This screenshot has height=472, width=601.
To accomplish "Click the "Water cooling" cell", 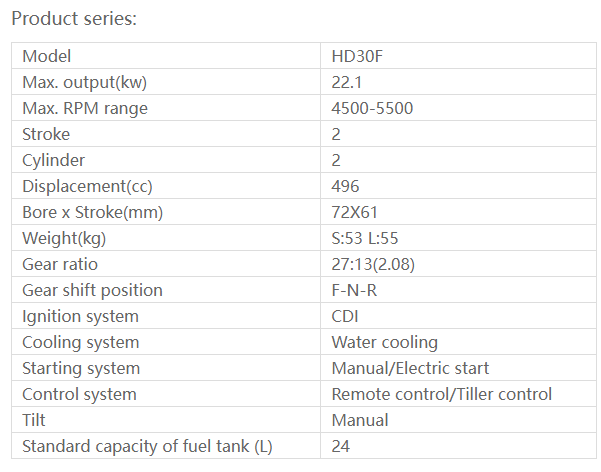I will coord(384,342).
